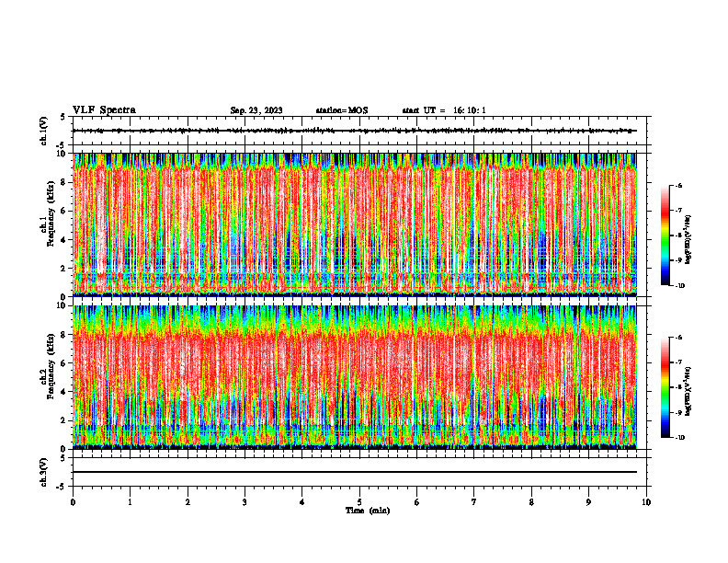Click the start UT time header text
The width and height of the screenshot is (728, 563).
coord(444,110)
